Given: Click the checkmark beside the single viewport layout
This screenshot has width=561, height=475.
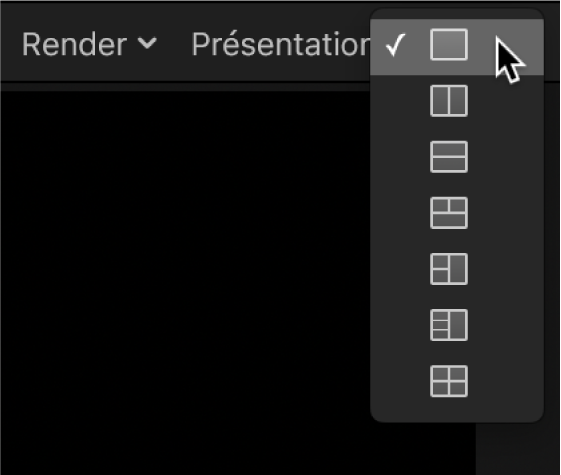Looking at the screenshot, I should point(396,45).
